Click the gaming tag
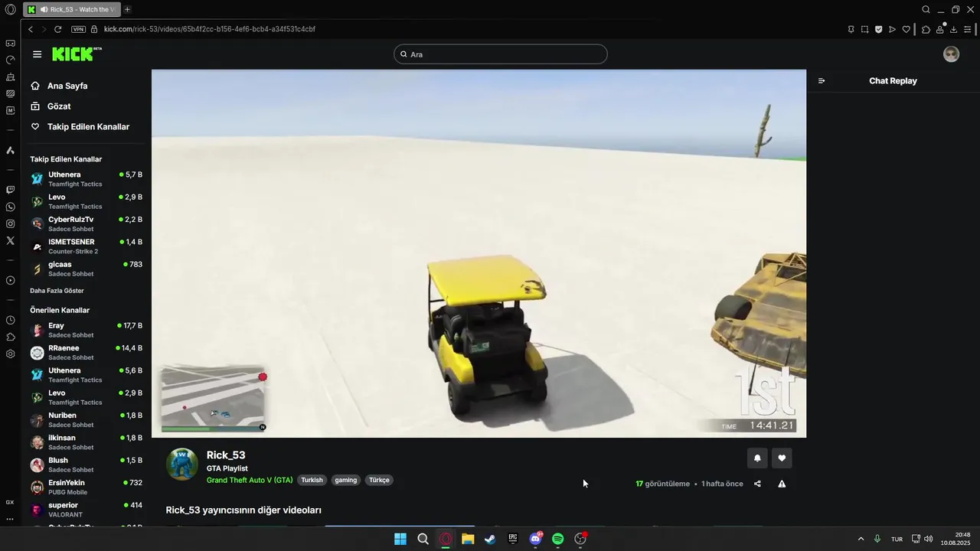 pos(346,480)
